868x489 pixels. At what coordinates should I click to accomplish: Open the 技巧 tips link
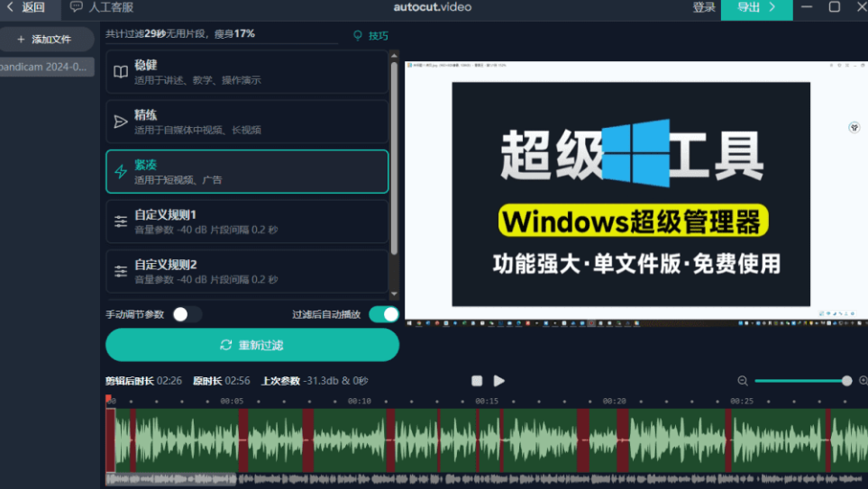point(378,36)
